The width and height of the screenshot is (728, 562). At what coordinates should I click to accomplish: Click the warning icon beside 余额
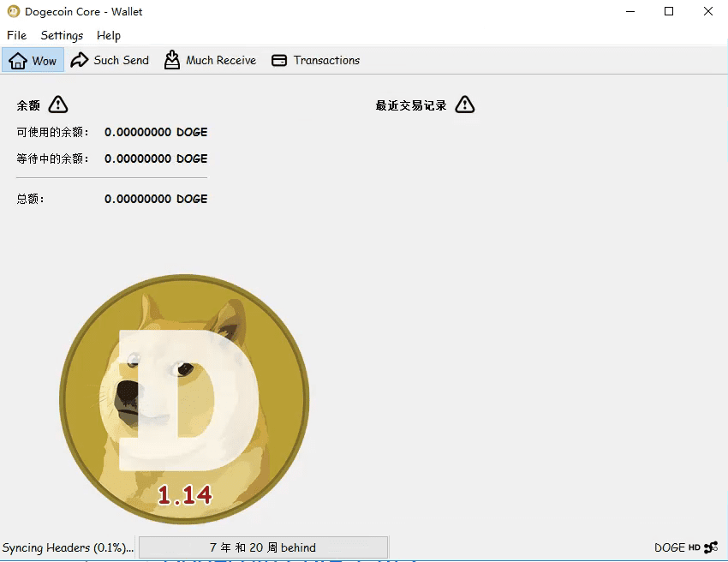(x=57, y=105)
